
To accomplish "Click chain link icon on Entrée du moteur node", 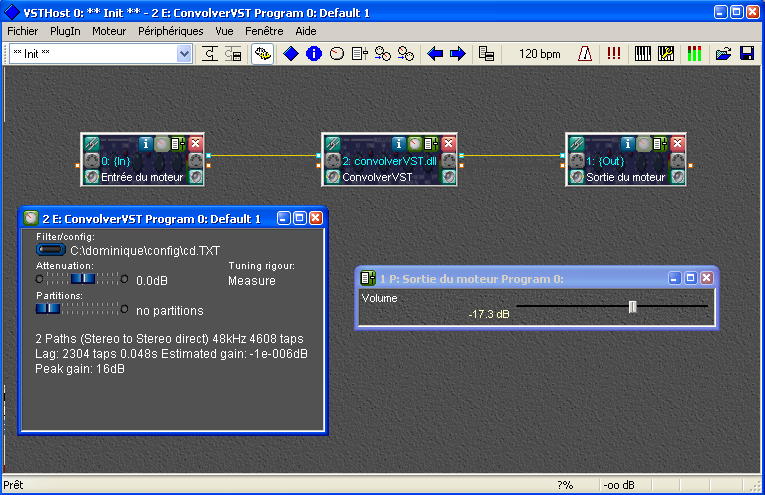I will click(x=92, y=143).
